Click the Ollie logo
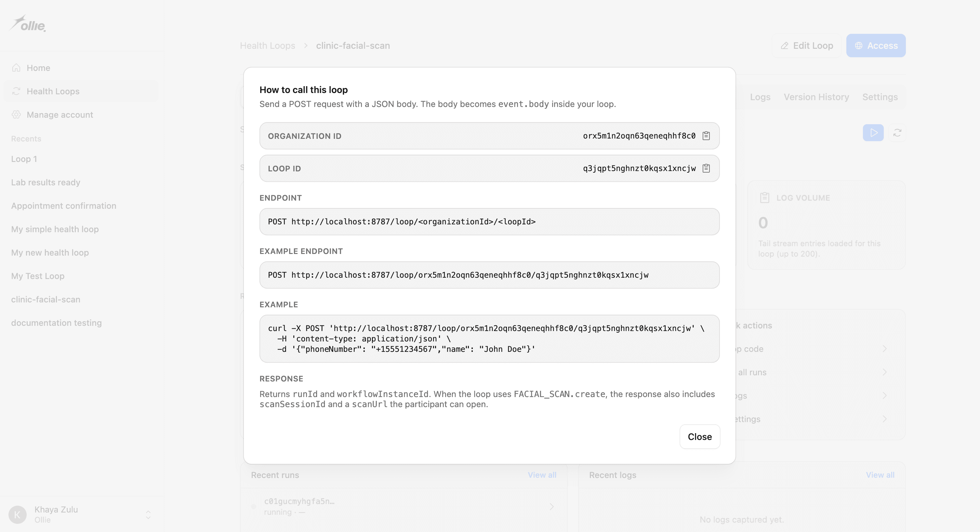This screenshot has width=980, height=532. pos(27,24)
